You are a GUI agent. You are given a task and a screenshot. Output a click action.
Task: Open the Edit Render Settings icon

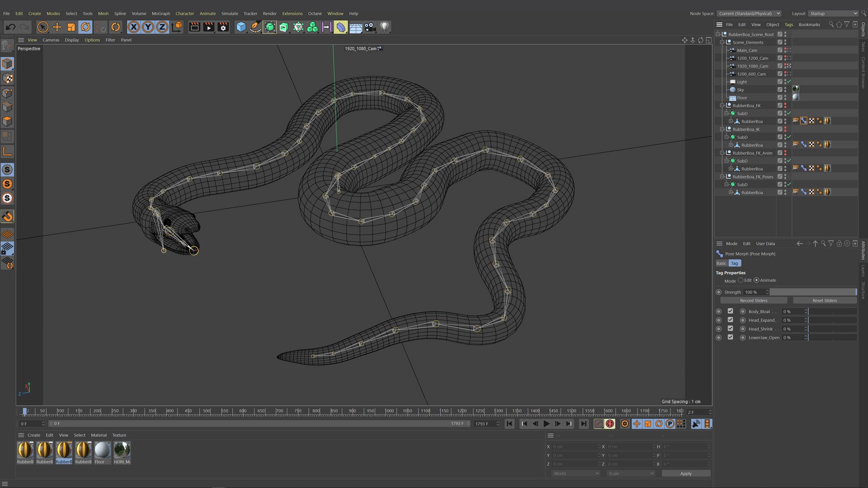tap(223, 27)
